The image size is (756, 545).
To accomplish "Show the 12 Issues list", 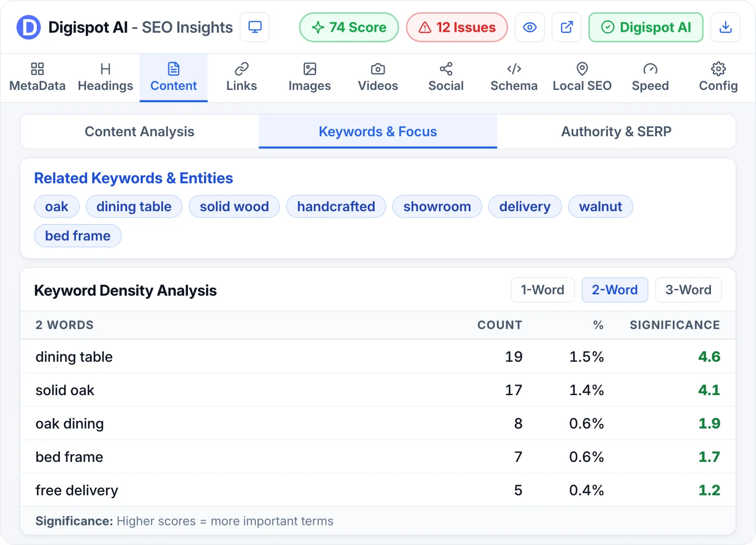I will (457, 27).
